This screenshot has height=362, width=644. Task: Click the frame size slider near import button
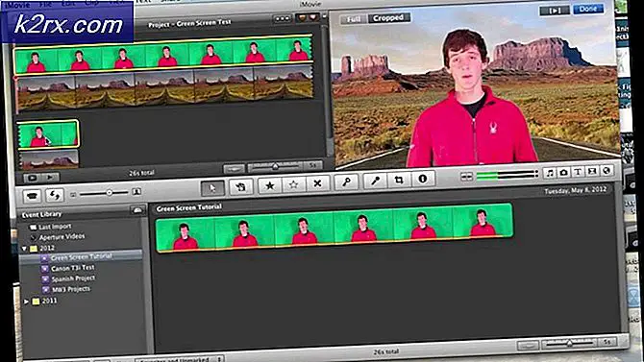105,192
